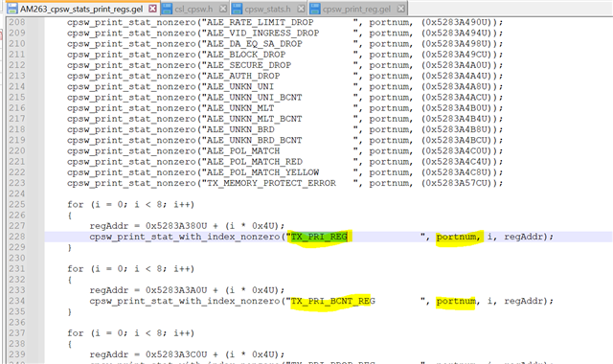The width and height of the screenshot is (613, 364).
Task: Click ALE_UNKN_BRD_BCNT text
Action: point(254,140)
